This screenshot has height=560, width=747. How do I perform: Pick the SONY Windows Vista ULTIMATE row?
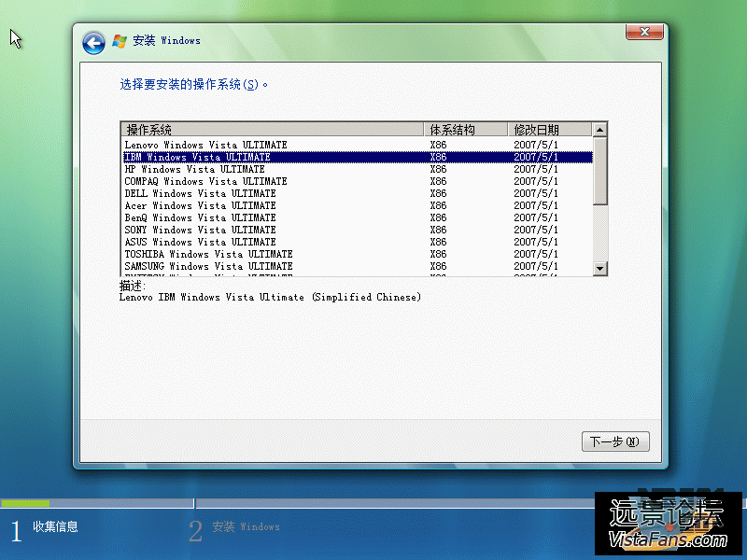tap(200, 230)
